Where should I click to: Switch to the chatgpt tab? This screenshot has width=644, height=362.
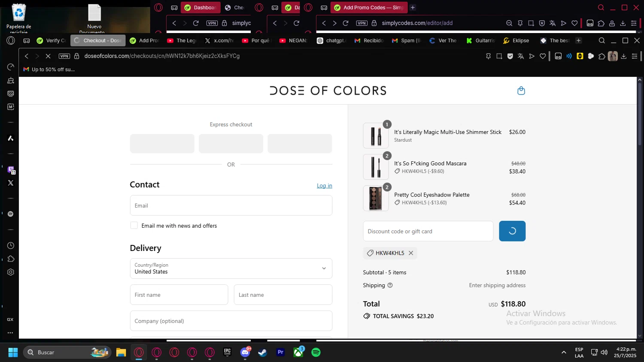pos(331,40)
